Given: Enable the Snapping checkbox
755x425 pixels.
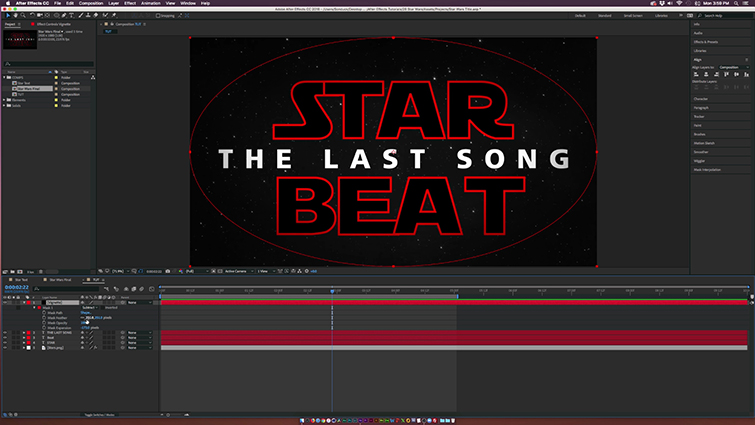Looking at the screenshot, I should pos(158,16).
